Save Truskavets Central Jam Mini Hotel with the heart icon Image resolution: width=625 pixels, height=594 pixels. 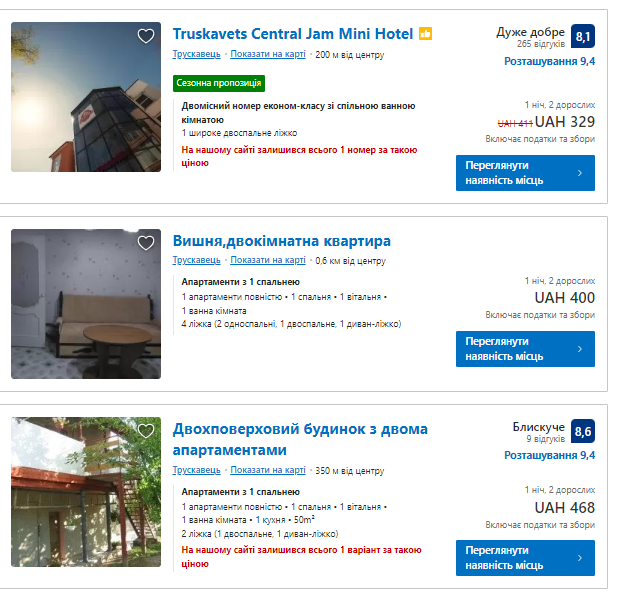(x=146, y=36)
